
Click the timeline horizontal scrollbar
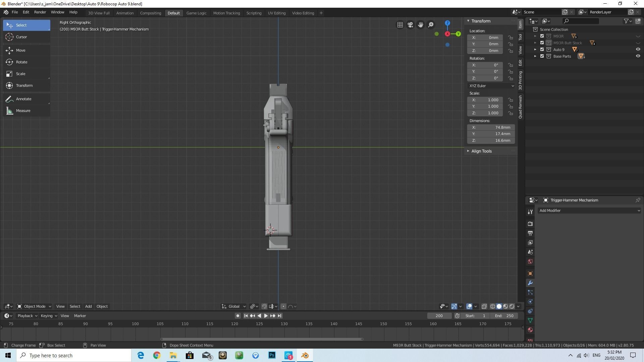(262, 339)
